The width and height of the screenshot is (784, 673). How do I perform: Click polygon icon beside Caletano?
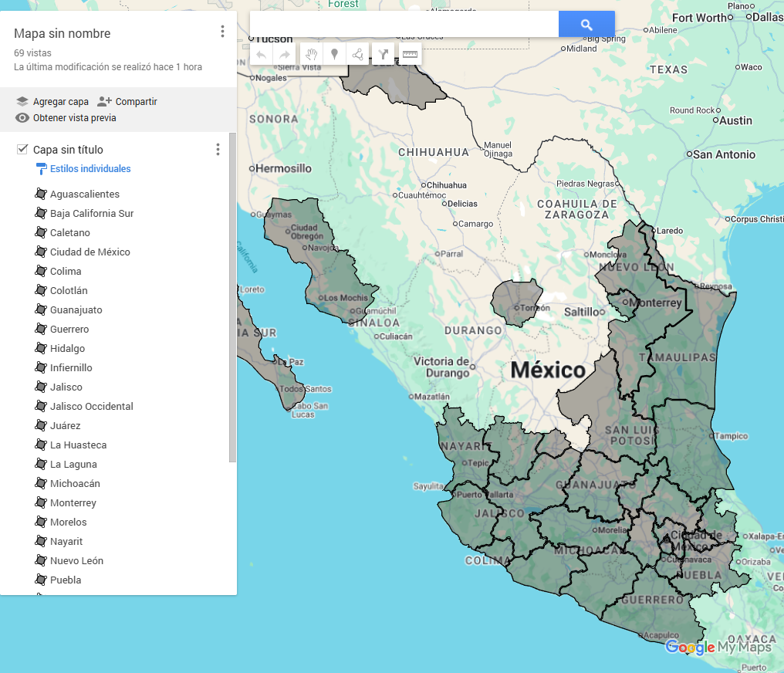pos(41,232)
